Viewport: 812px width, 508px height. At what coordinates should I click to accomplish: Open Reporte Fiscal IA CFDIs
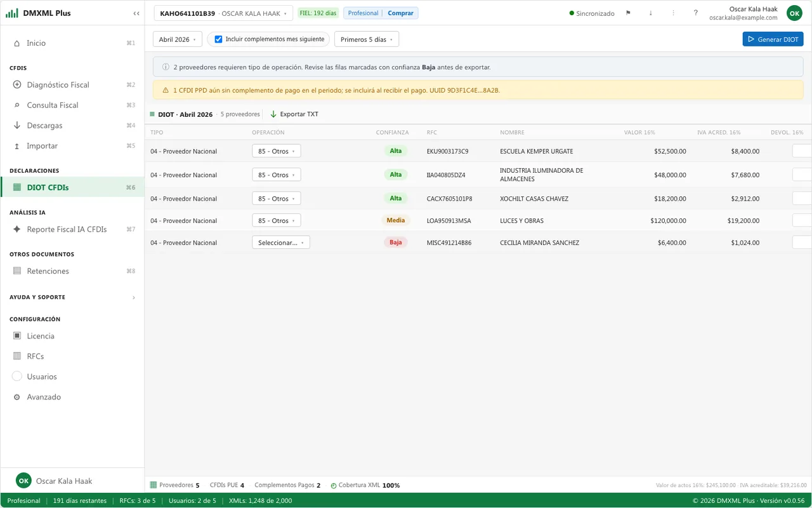click(72, 229)
